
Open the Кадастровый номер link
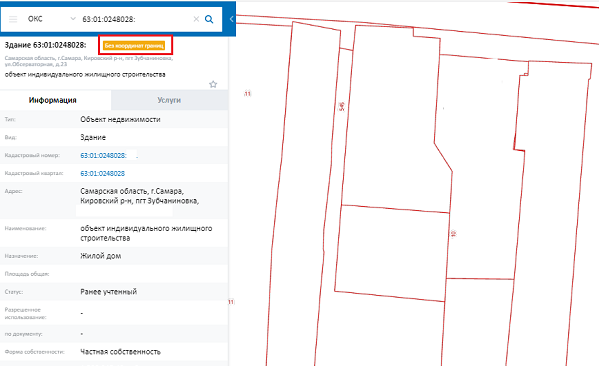(104, 155)
